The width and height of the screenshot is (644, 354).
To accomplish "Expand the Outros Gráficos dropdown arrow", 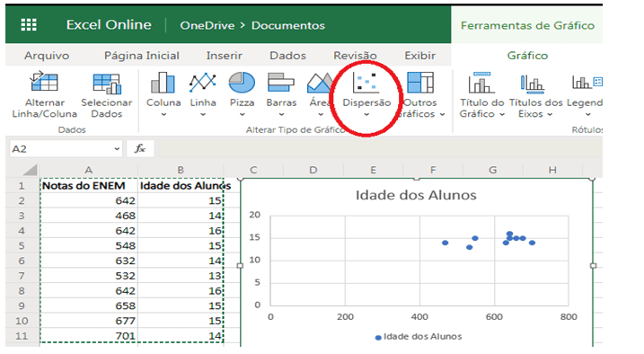I will pos(442,115).
